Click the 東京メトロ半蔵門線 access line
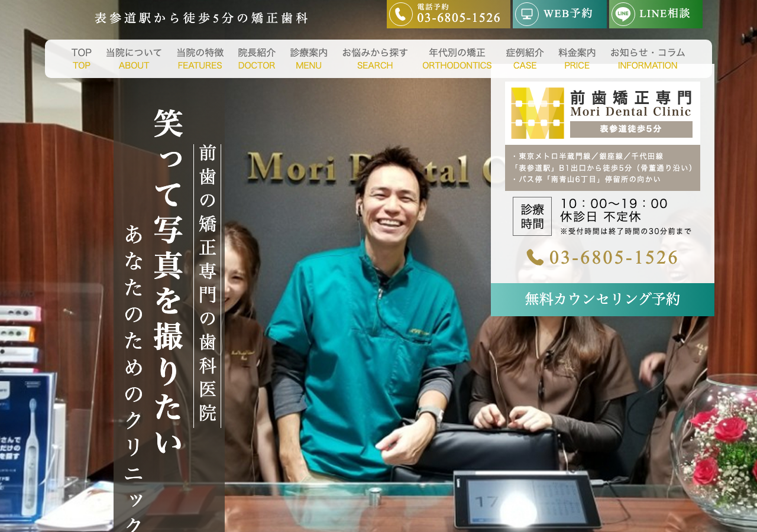 pyautogui.click(x=587, y=157)
